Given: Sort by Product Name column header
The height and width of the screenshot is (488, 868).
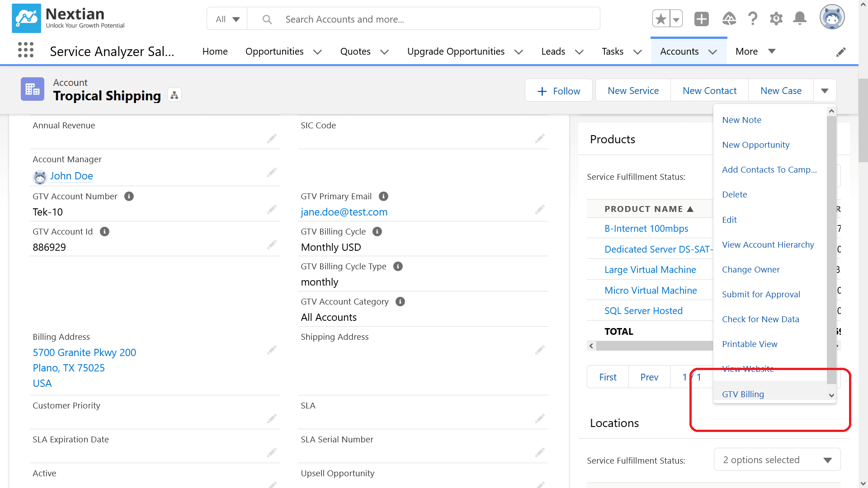Looking at the screenshot, I should tap(648, 209).
